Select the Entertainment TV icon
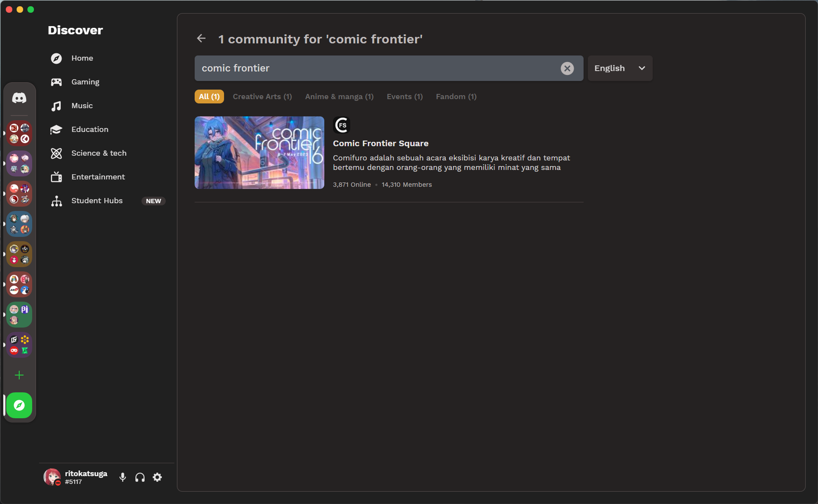Image resolution: width=818 pixels, height=504 pixels. pos(56,177)
